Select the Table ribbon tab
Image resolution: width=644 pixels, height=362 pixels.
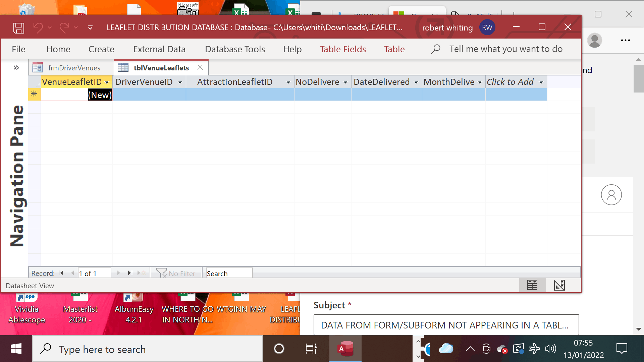[394, 49]
